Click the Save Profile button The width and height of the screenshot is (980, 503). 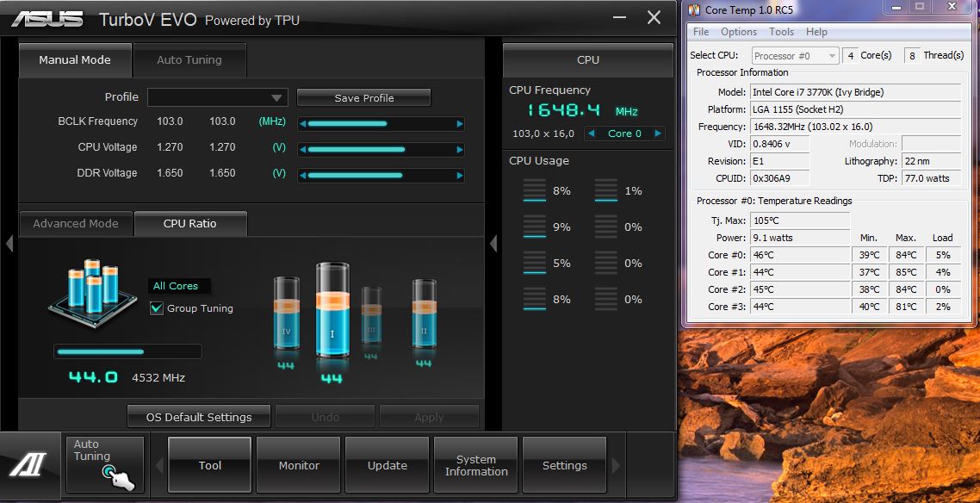point(363,97)
